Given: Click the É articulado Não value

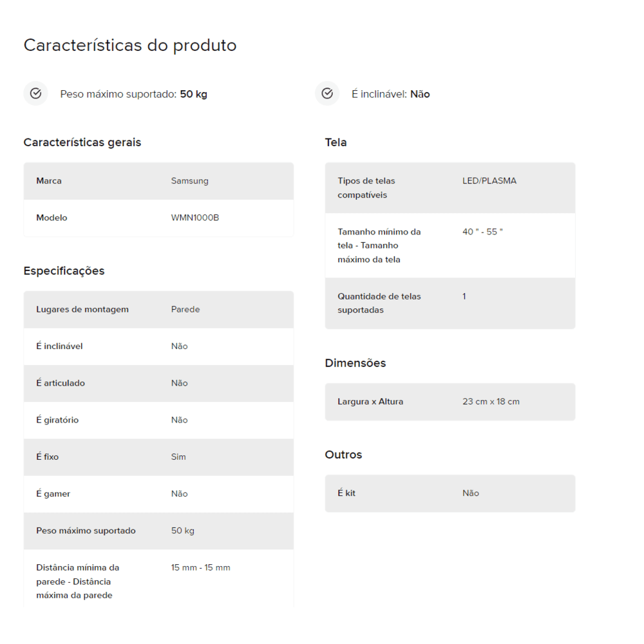Looking at the screenshot, I should tap(179, 383).
